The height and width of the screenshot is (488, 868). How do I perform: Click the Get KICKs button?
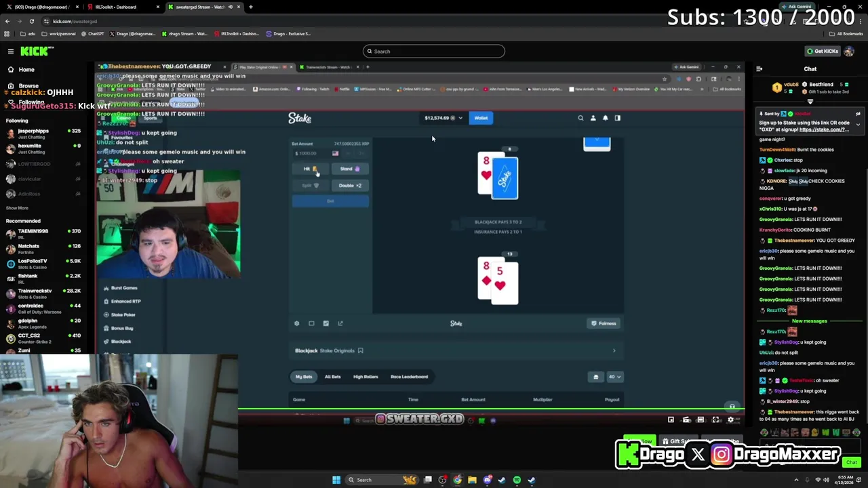822,52
